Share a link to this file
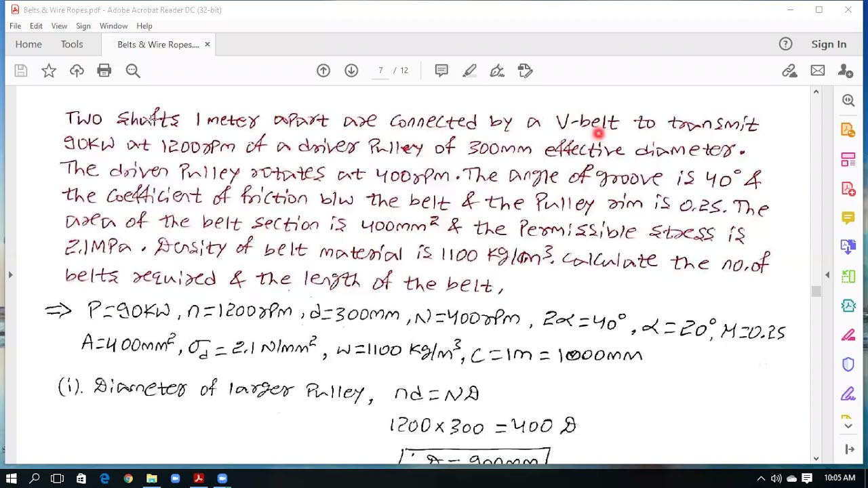 (x=789, y=70)
